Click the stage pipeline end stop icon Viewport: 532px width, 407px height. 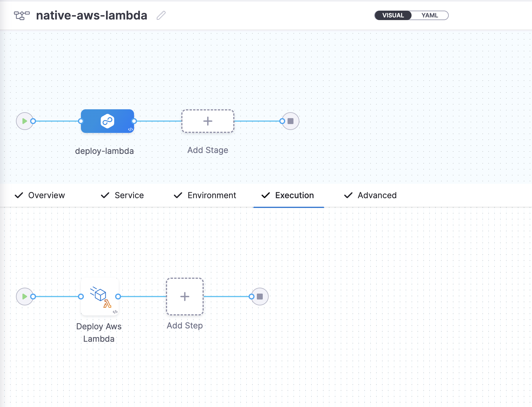(291, 121)
